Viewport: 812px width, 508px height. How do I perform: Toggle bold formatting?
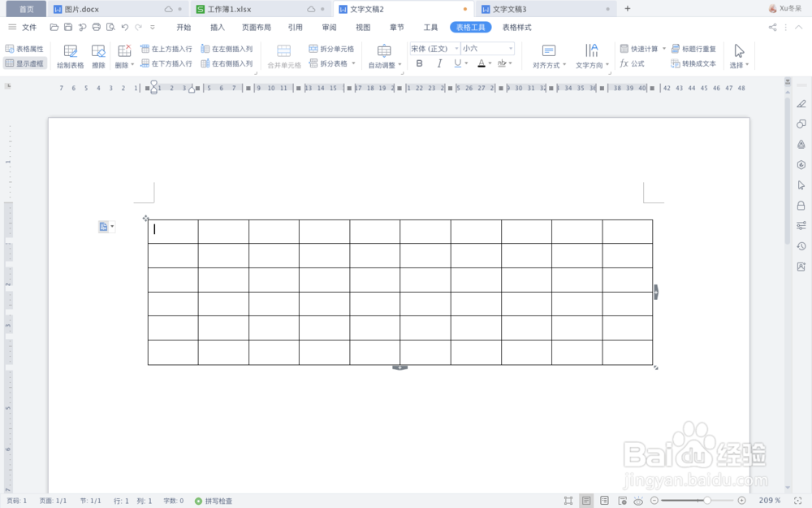click(419, 63)
